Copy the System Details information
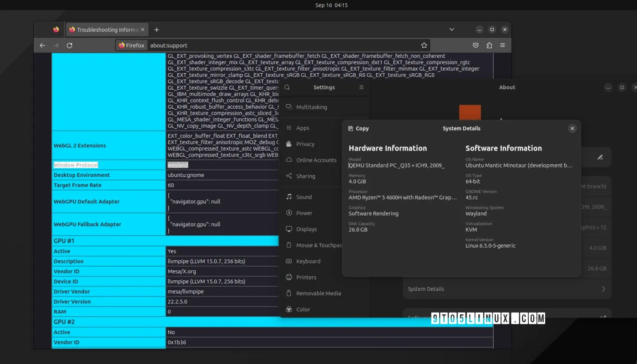The width and height of the screenshot is (637, 364). 358,128
